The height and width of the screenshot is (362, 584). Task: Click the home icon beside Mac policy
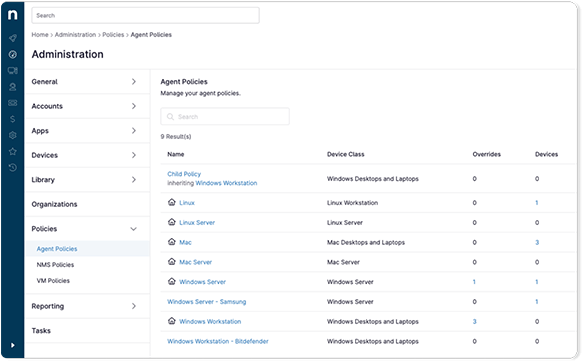171,242
